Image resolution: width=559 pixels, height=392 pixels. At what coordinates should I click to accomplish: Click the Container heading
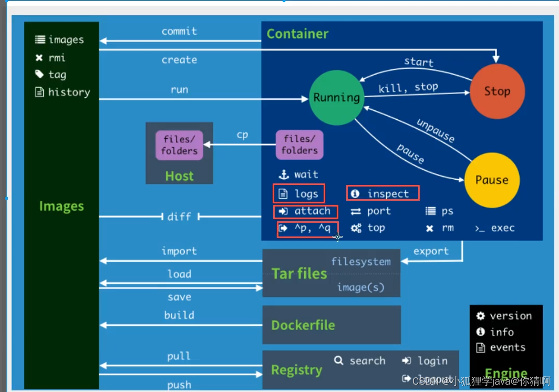point(298,34)
